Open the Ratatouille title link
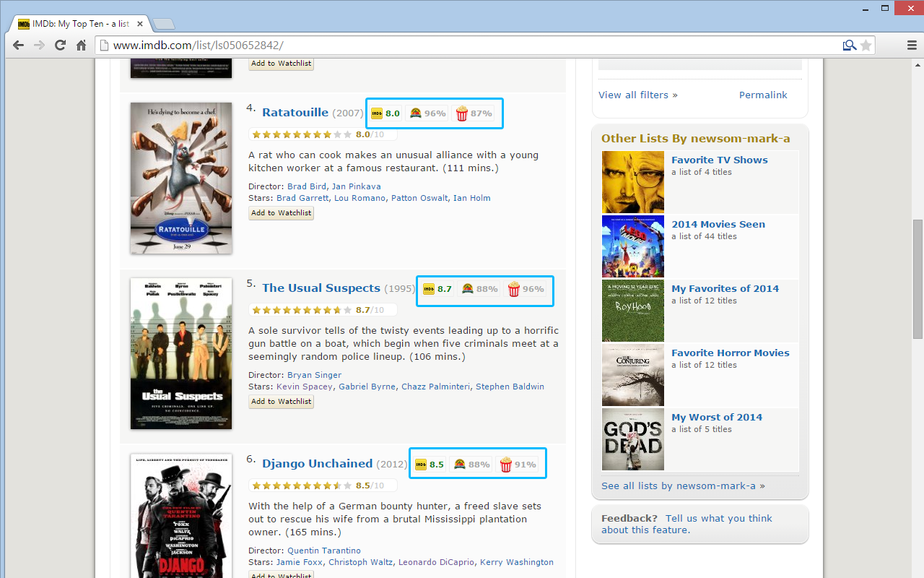 pos(295,113)
